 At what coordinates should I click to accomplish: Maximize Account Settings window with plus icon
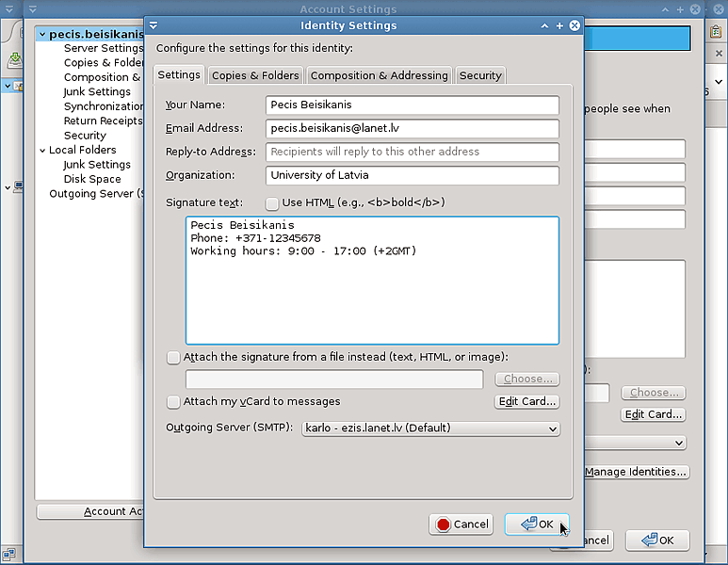pos(680,9)
